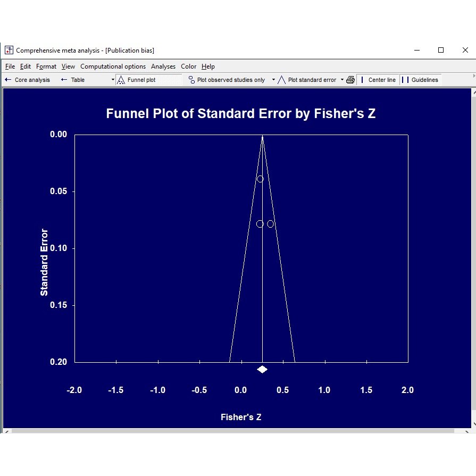Open the Analyses menu
This screenshot has width=476, height=476.
[163, 66]
